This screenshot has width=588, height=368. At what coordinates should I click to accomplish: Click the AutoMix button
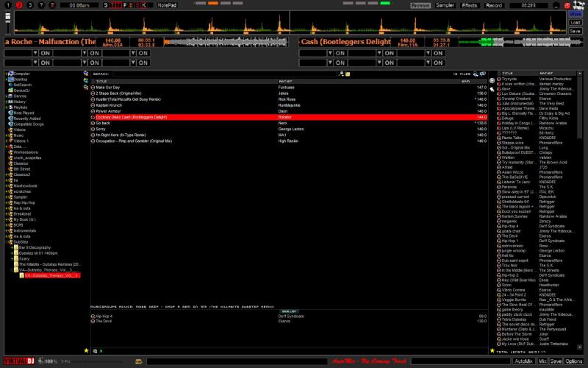(523, 361)
